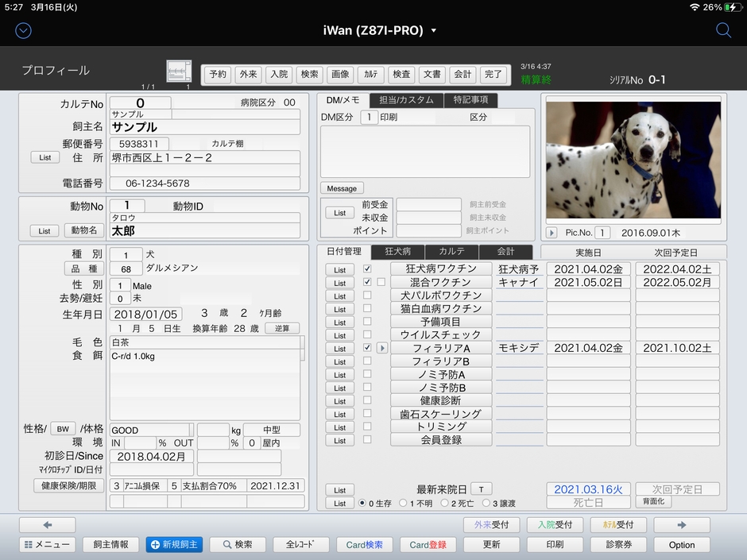Viewport: 747px width, 560px height.
Task: Click the 更新 update button
Action: click(x=491, y=544)
